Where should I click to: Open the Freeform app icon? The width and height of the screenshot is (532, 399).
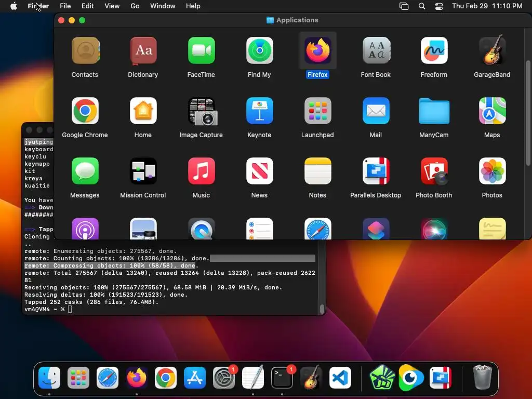coord(434,51)
